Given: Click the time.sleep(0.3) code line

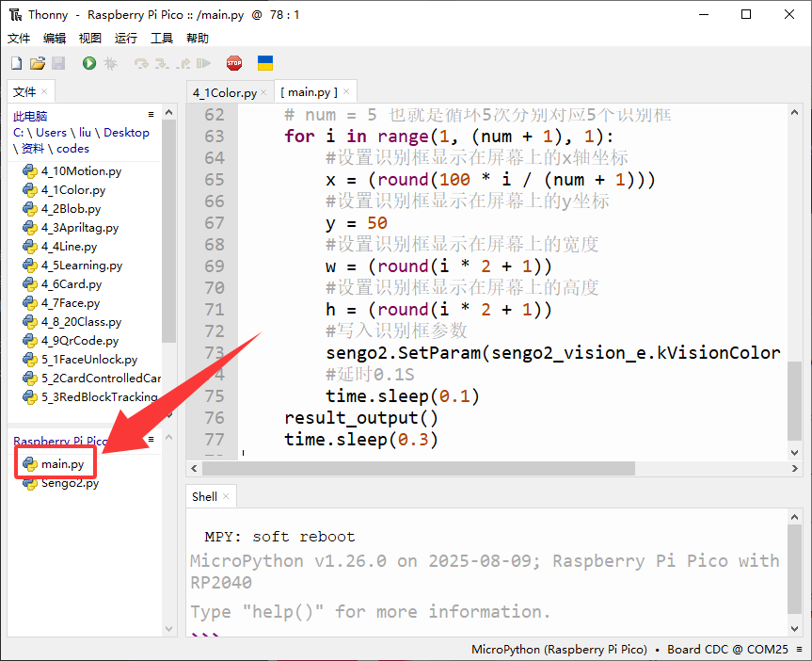Looking at the screenshot, I should [361, 440].
